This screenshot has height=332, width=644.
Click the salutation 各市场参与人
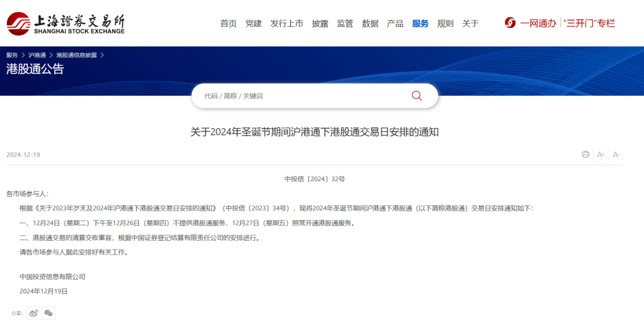(x=27, y=194)
